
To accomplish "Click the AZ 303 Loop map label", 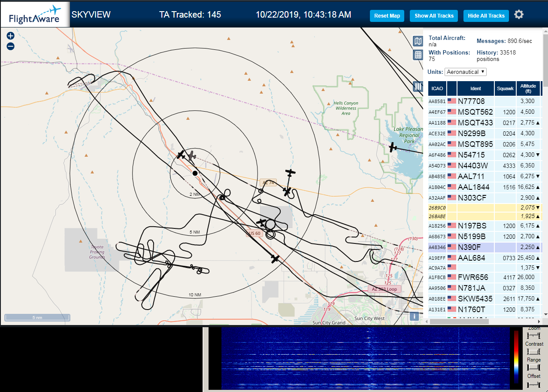I will (x=384, y=289).
